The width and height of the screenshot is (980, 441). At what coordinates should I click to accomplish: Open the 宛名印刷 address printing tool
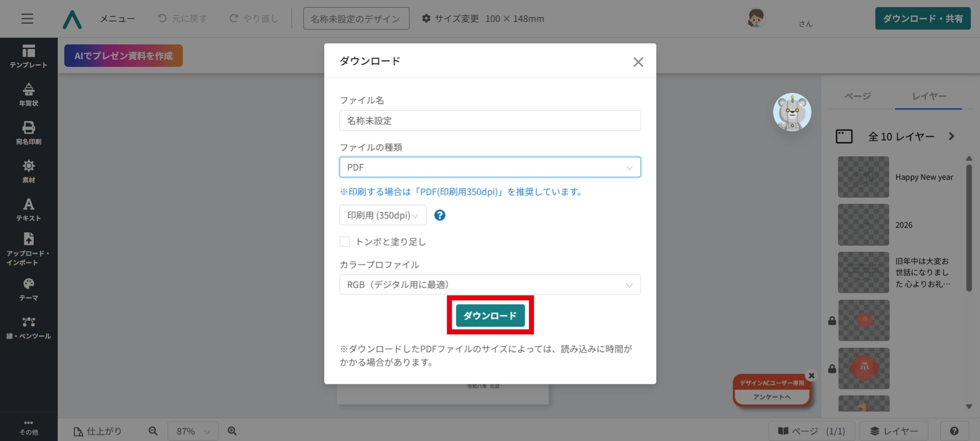point(29,133)
